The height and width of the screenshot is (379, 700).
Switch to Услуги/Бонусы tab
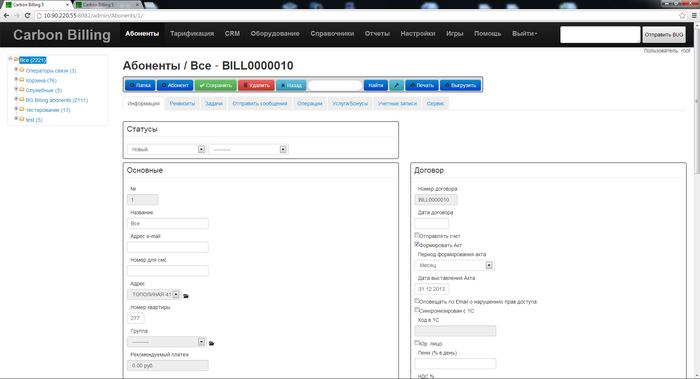coord(350,104)
